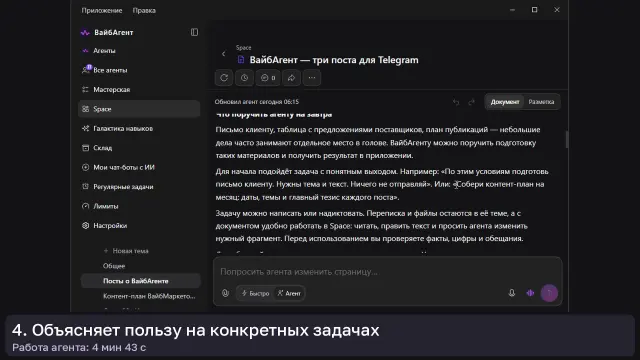The width and height of the screenshot is (640, 360).
Task: Open the more options ellipsis menu
Action: [x=312, y=78]
